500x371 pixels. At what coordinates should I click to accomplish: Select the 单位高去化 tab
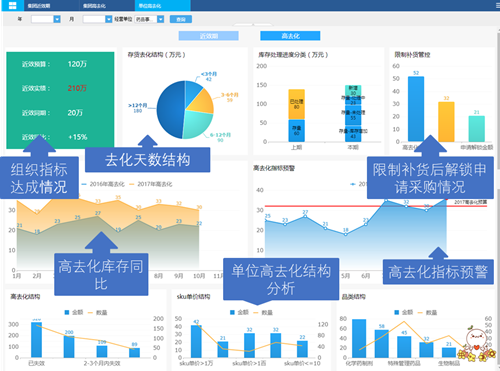[150, 6]
